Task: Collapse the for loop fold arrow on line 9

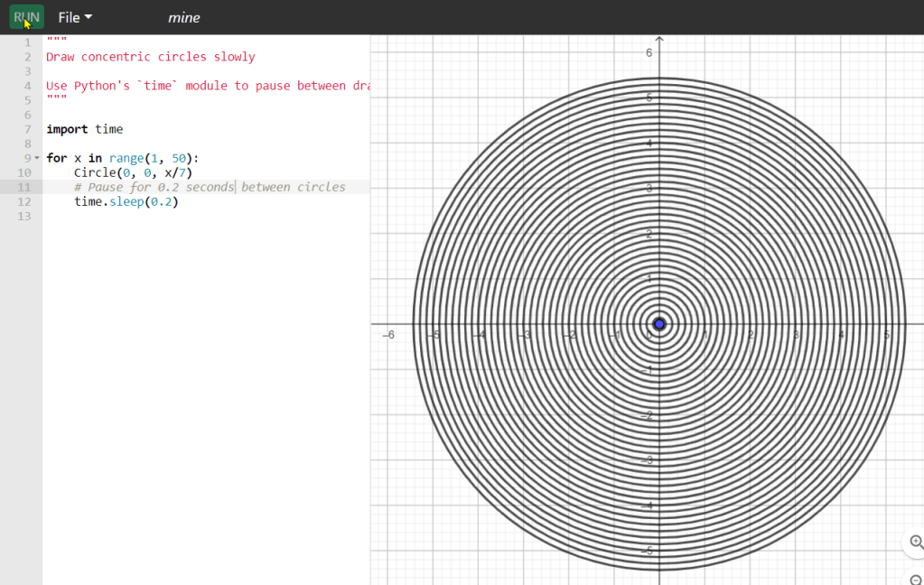Action: pos(37,158)
